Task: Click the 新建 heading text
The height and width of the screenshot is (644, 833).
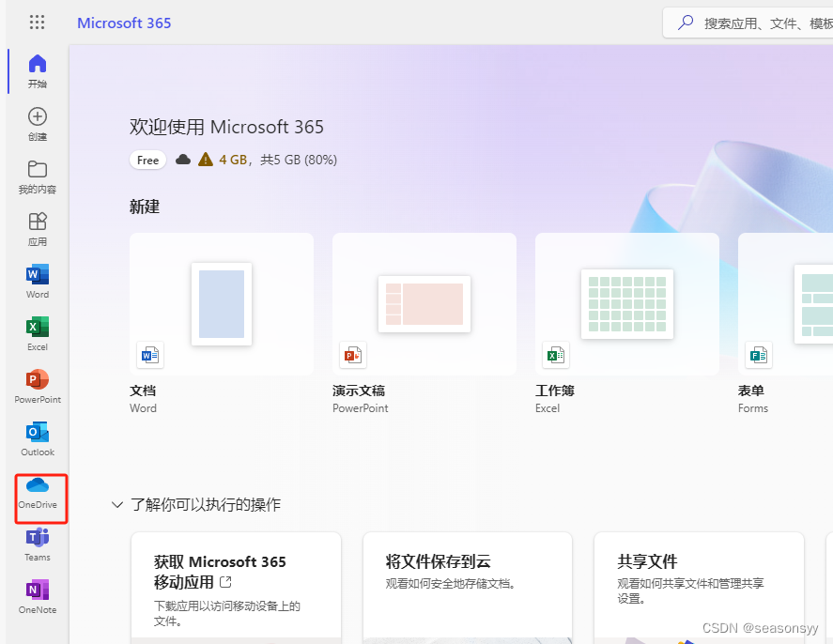Action: coord(145,207)
